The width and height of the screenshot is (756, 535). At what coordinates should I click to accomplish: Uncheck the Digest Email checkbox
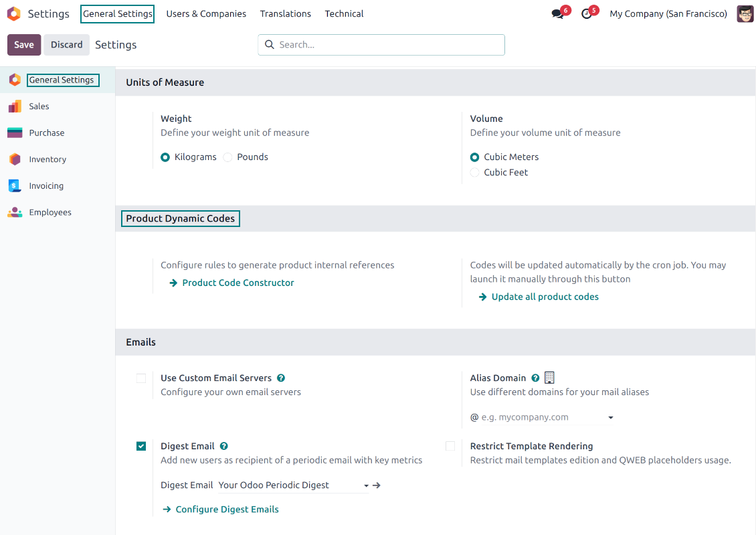tap(141, 447)
